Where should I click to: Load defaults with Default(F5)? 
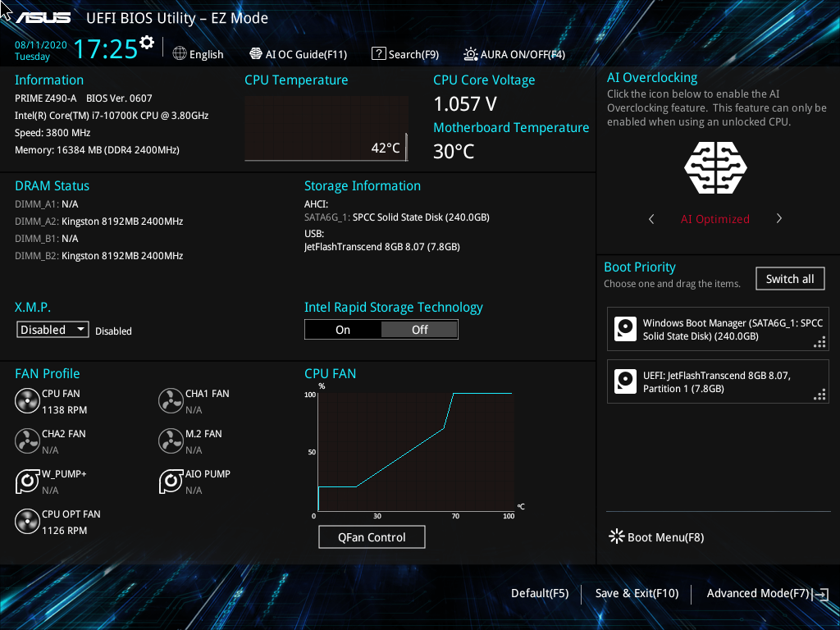coord(540,593)
